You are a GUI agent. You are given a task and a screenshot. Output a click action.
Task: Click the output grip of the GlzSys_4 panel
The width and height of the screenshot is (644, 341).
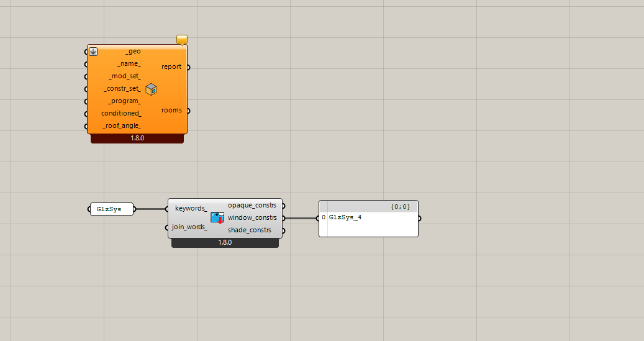pyautogui.click(x=419, y=219)
